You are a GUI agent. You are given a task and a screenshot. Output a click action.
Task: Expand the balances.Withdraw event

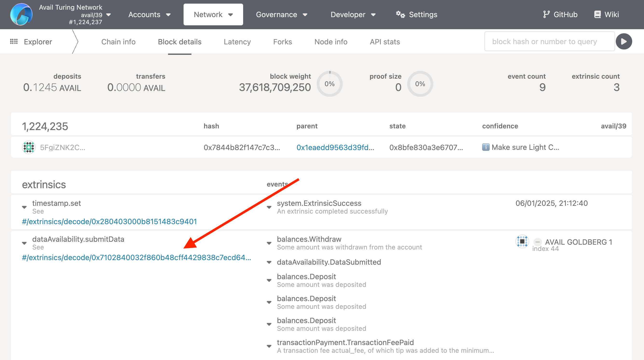(269, 243)
